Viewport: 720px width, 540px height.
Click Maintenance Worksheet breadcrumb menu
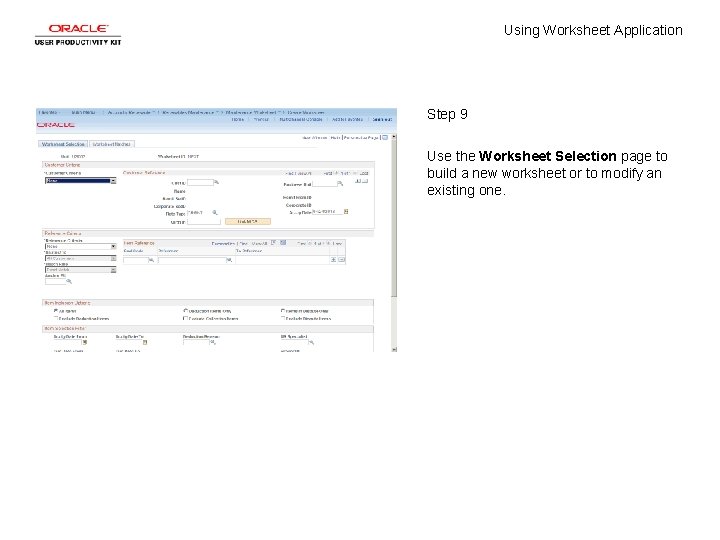(253, 112)
